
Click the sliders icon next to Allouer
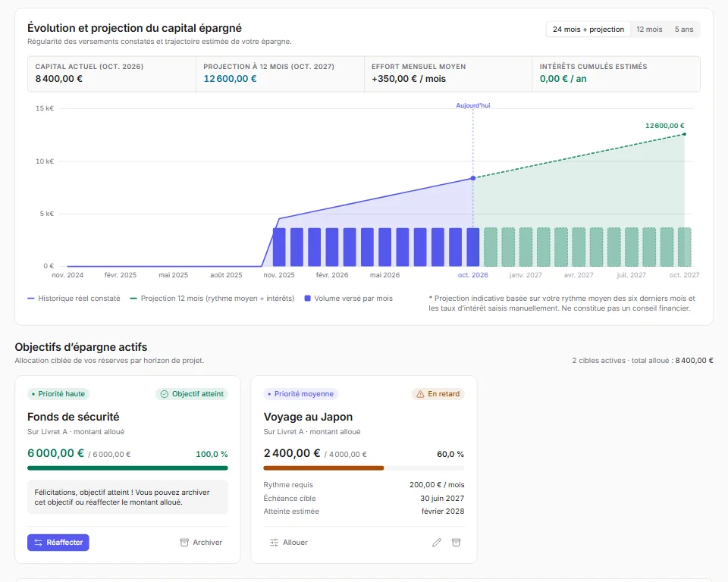pos(275,542)
